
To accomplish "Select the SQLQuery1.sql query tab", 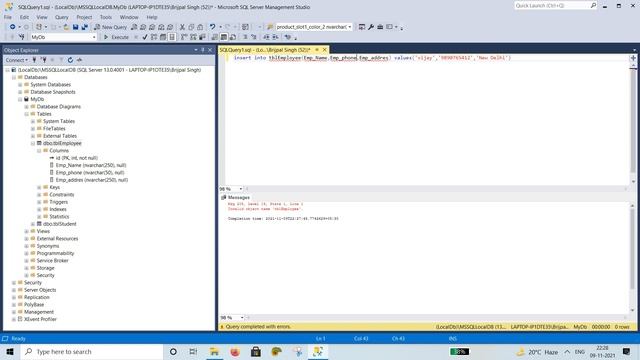I will pyautogui.click(x=265, y=50).
